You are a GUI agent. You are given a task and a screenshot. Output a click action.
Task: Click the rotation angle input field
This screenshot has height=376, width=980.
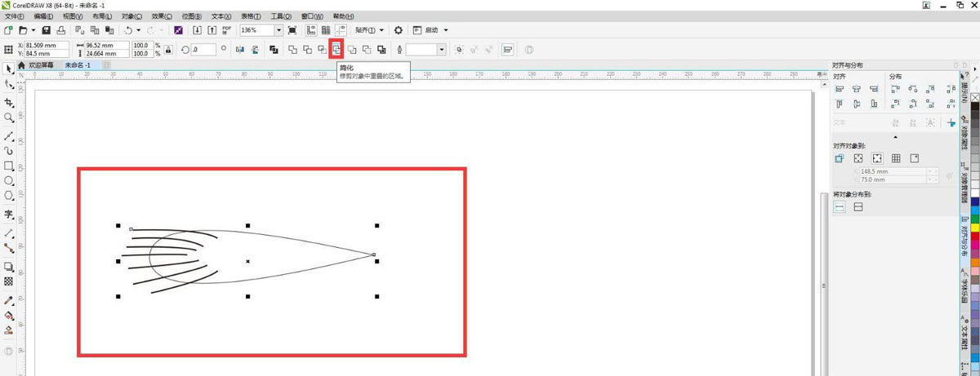coord(203,50)
